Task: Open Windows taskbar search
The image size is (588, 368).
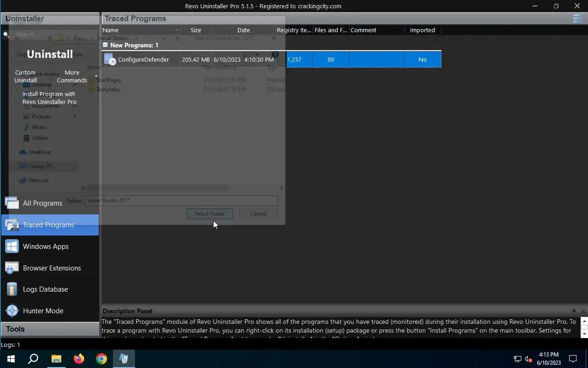Action: (x=33, y=359)
